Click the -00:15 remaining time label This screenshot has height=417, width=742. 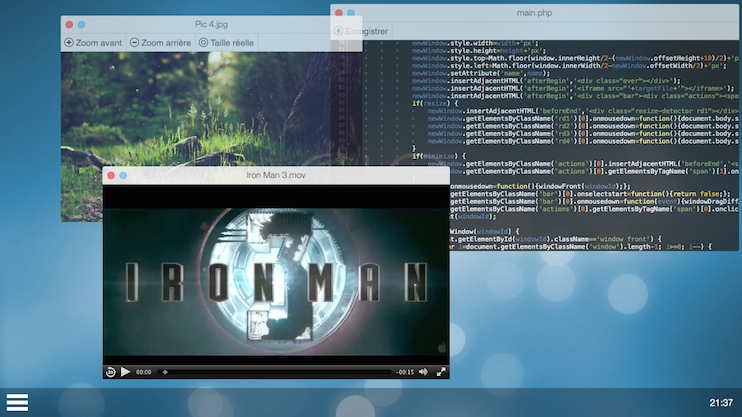click(405, 373)
